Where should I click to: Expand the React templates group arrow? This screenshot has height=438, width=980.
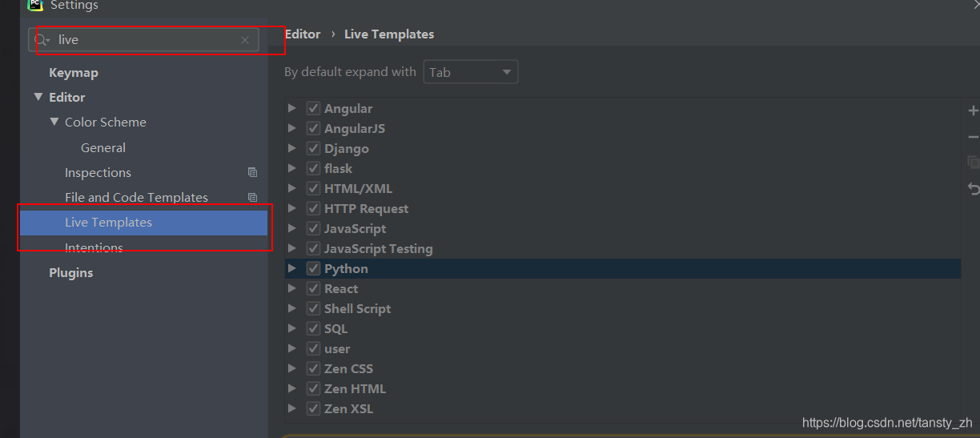click(x=292, y=288)
